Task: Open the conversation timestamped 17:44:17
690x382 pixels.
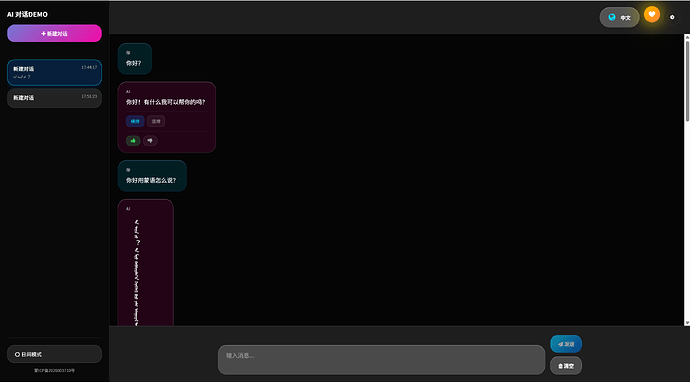Action: (55, 73)
